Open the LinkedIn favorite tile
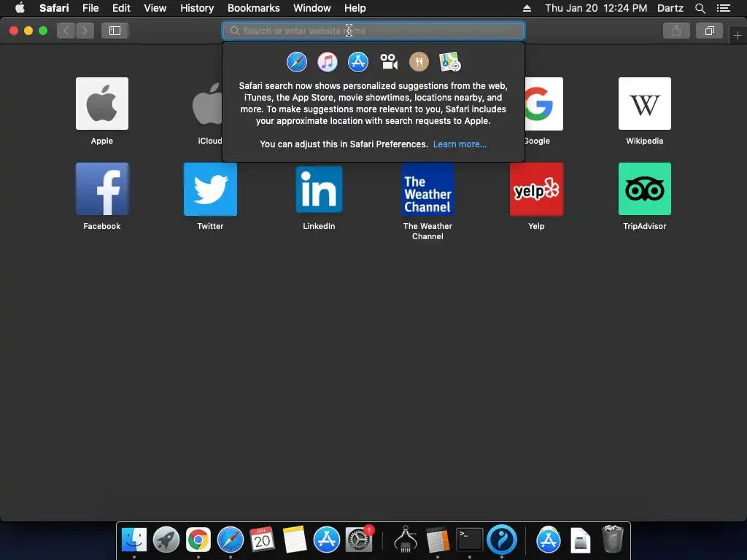 click(x=319, y=189)
